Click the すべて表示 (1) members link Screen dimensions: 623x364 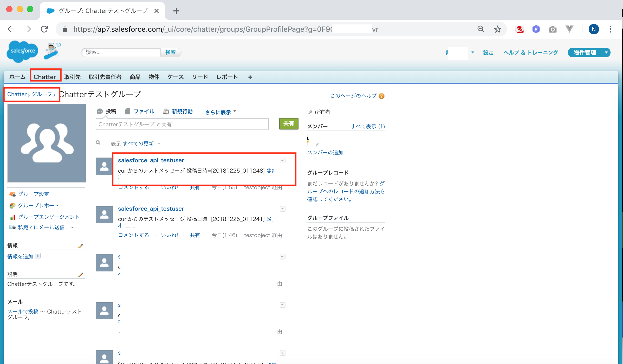[368, 126]
